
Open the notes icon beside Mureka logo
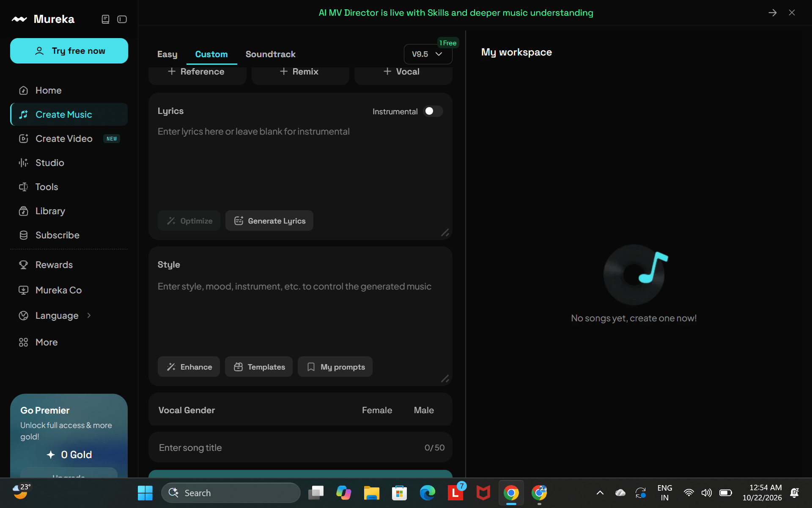(105, 19)
